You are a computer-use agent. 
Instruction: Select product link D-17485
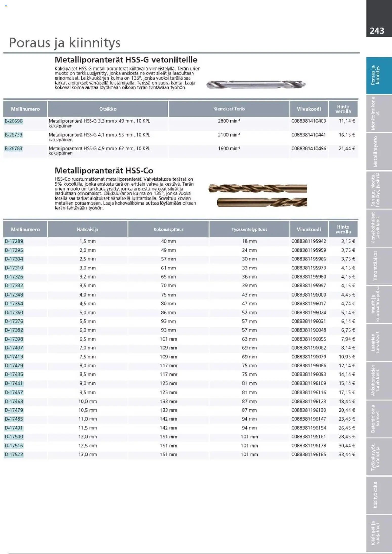pos(14,419)
